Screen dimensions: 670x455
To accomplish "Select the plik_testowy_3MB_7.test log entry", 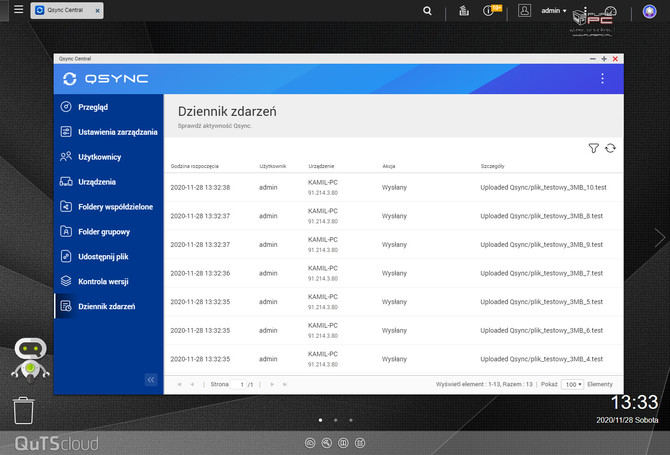I will (x=394, y=273).
